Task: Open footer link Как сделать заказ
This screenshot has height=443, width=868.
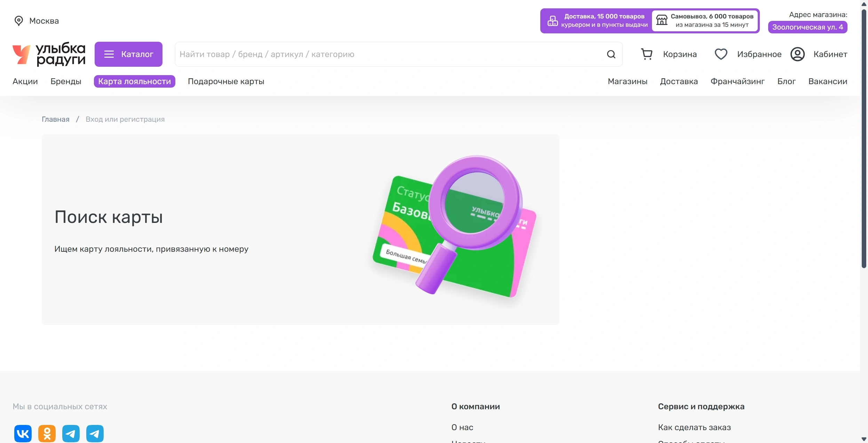Action: [694, 427]
